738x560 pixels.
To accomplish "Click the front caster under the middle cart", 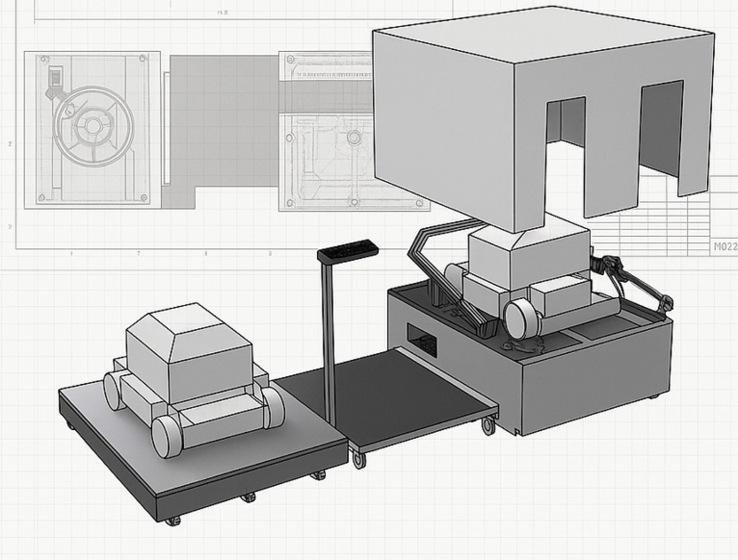I will tap(359, 459).
